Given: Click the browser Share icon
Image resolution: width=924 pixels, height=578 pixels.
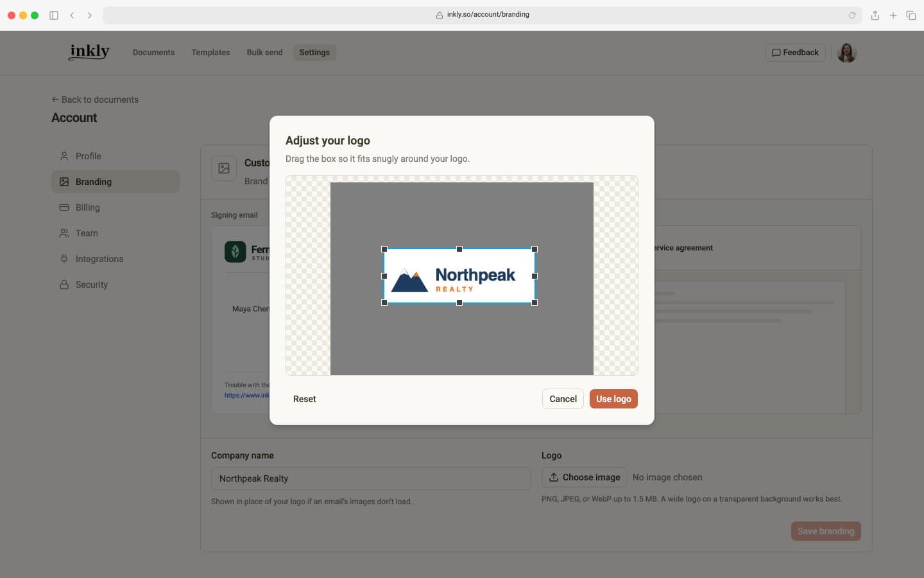Looking at the screenshot, I should (x=875, y=15).
